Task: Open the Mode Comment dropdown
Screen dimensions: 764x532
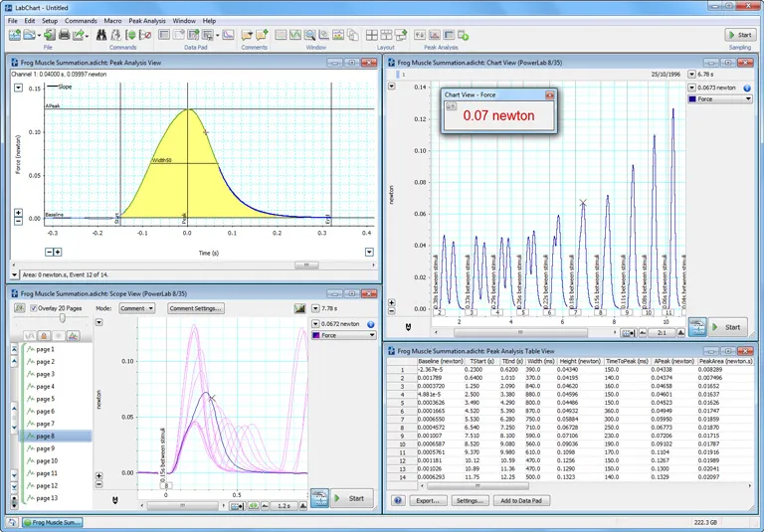Action: tap(136, 308)
